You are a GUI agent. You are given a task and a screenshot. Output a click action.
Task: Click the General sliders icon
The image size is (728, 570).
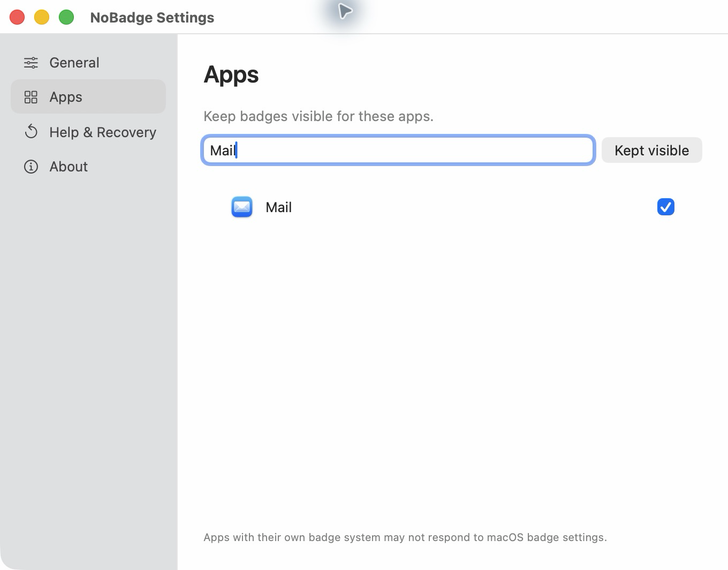tap(31, 63)
